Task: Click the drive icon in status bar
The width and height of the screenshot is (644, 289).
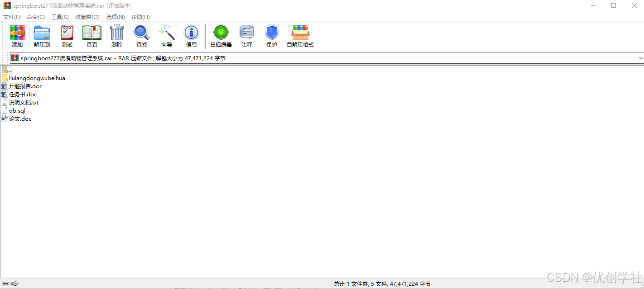Action: coord(5,284)
